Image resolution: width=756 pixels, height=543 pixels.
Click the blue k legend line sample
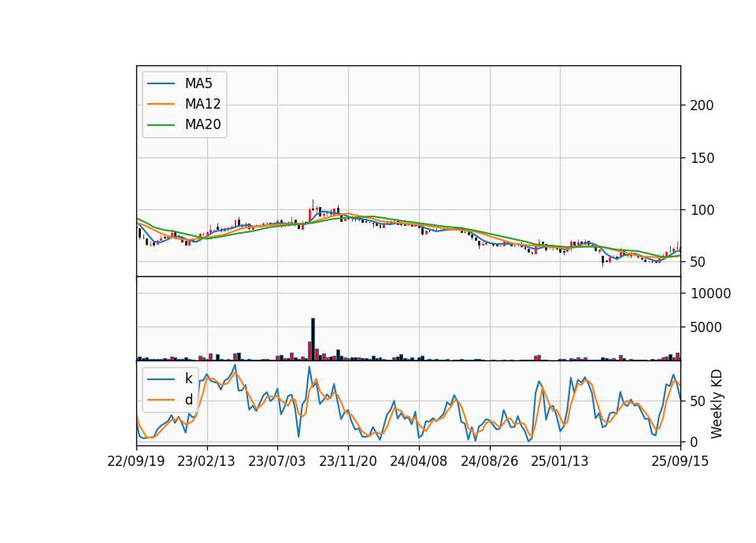[x=161, y=379]
